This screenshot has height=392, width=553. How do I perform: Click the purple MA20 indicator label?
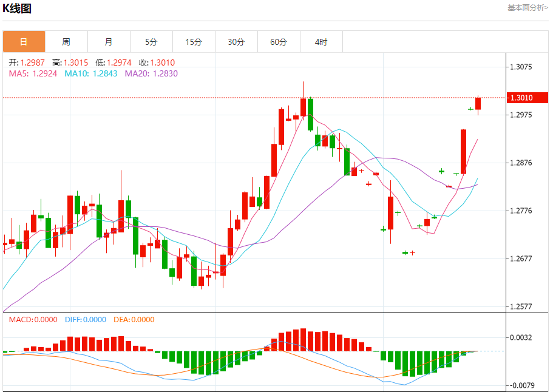tap(151, 73)
